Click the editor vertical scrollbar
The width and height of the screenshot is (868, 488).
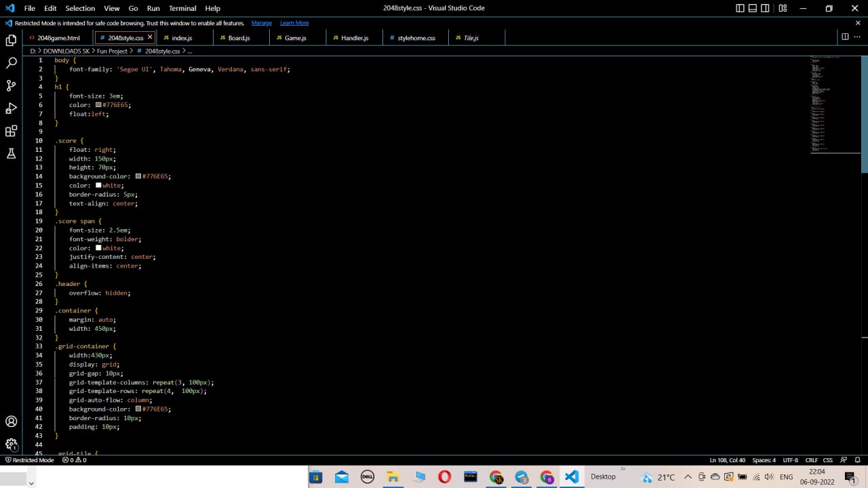tap(865, 114)
